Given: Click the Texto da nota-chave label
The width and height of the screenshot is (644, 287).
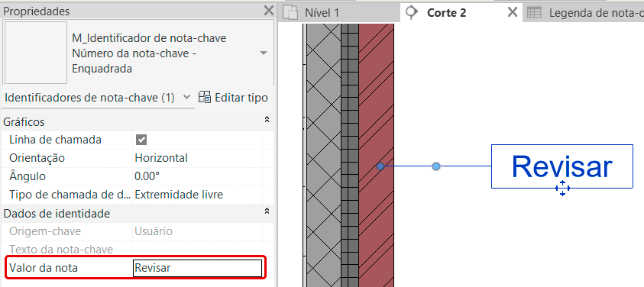Looking at the screenshot, I should point(61,250).
